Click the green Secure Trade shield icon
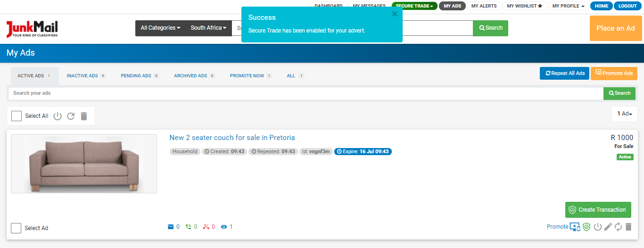644x248 pixels. click(586, 227)
